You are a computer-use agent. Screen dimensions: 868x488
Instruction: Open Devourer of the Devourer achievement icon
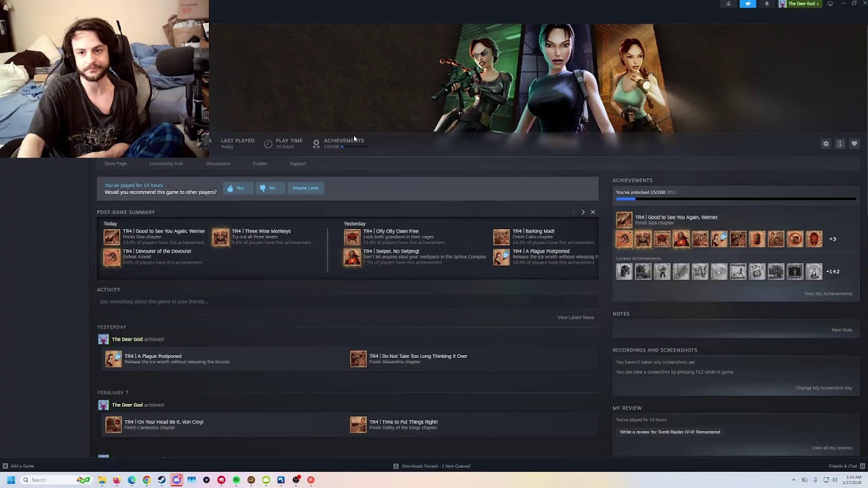click(112, 257)
